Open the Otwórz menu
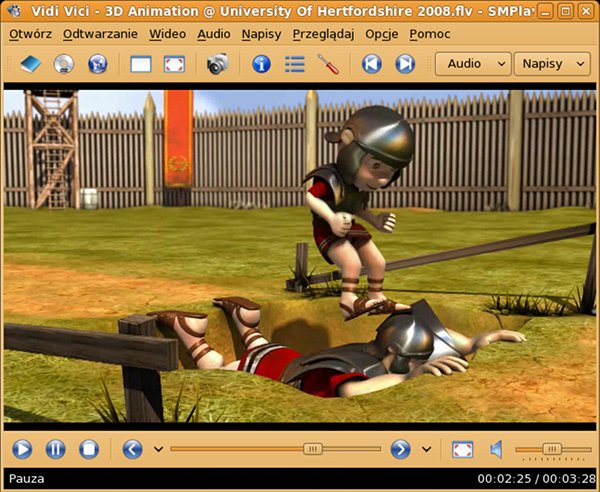Image resolution: width=600 pixels, height=492 pixels. [31, 34]
